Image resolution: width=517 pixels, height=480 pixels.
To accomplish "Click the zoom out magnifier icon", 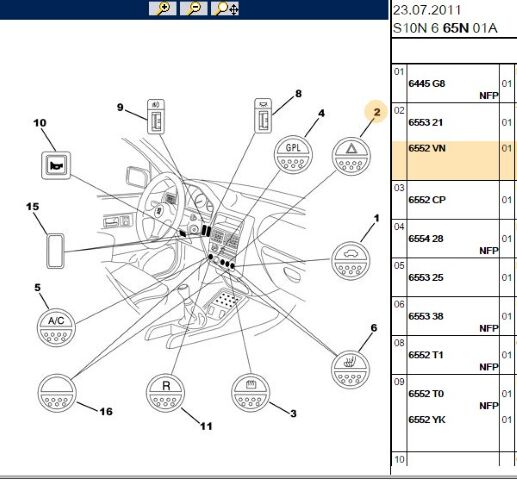I will coord(193,8).
